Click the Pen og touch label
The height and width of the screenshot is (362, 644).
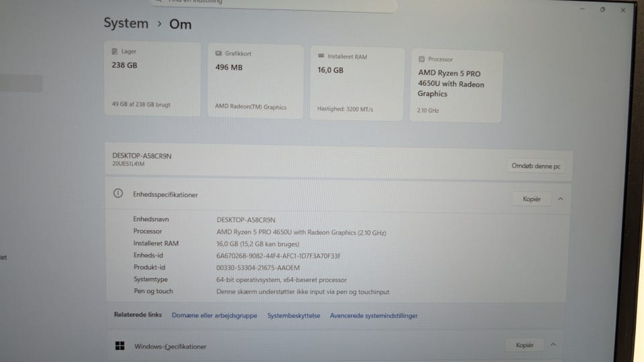coord(153,291)
